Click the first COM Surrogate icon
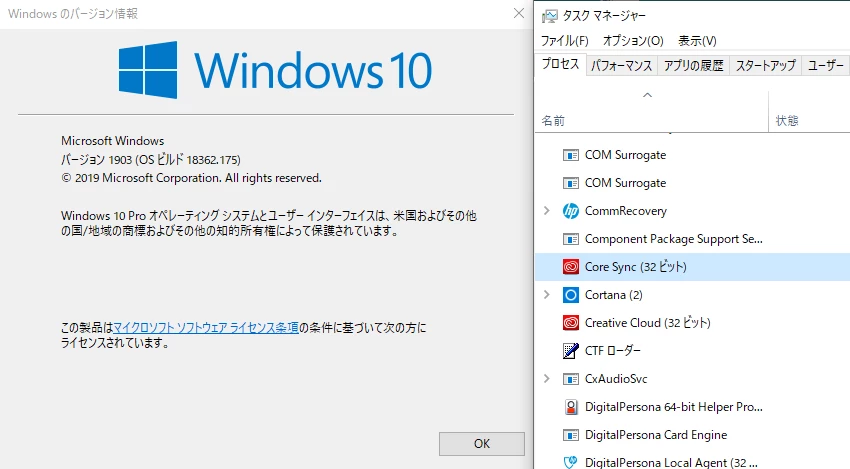The width and height of the screenshot is (850, 469). [570, 155]
